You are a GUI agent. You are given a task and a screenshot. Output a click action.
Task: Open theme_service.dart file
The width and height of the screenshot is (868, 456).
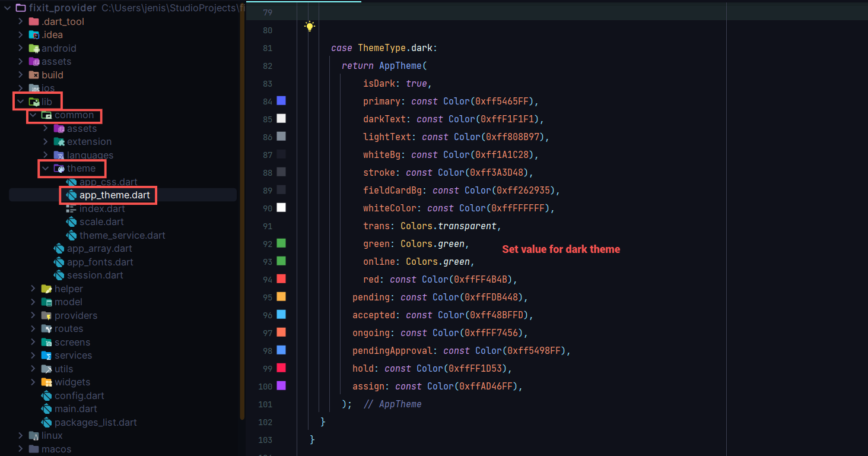122,236
